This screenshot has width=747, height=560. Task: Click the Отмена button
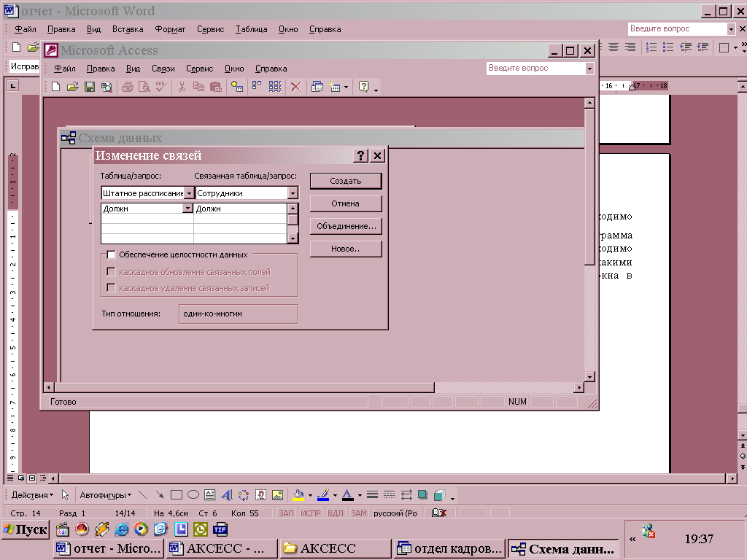[x=346, y=203]
